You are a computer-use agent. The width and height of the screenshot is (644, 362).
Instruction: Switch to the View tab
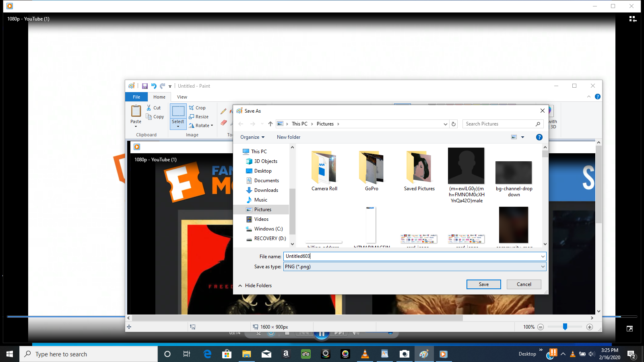182,97
